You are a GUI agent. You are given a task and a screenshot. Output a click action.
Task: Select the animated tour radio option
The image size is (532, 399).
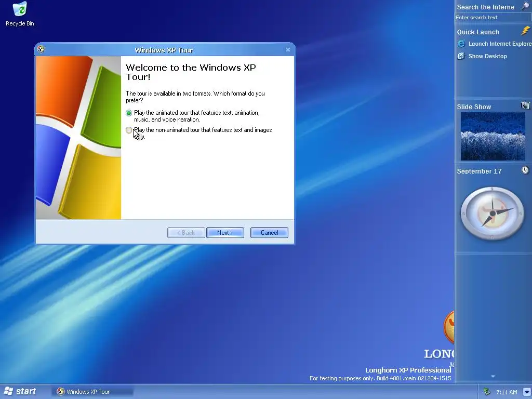tap(129, 113)
